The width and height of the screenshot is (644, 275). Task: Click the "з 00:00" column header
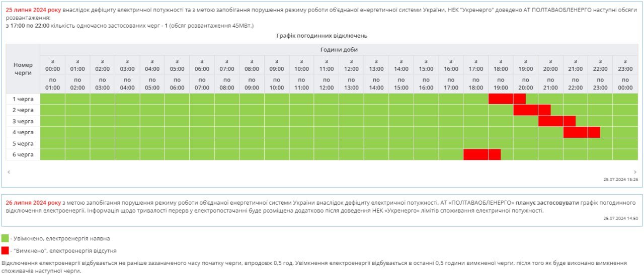[x=52, y=65]
